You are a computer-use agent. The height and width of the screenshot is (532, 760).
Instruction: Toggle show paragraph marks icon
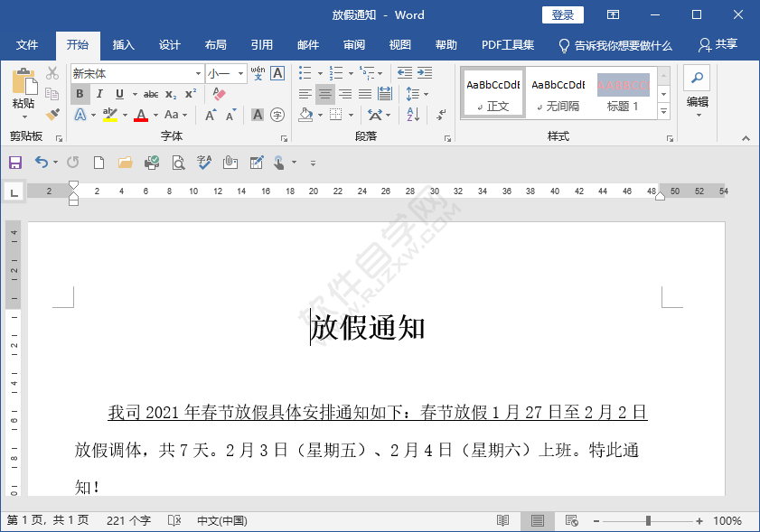[x=441, y=116]
